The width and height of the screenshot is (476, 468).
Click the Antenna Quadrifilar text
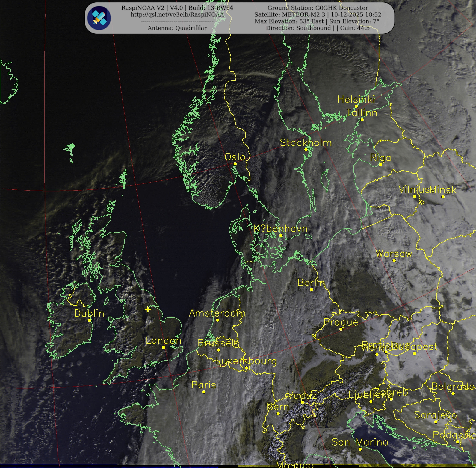[x=177, y=28]
